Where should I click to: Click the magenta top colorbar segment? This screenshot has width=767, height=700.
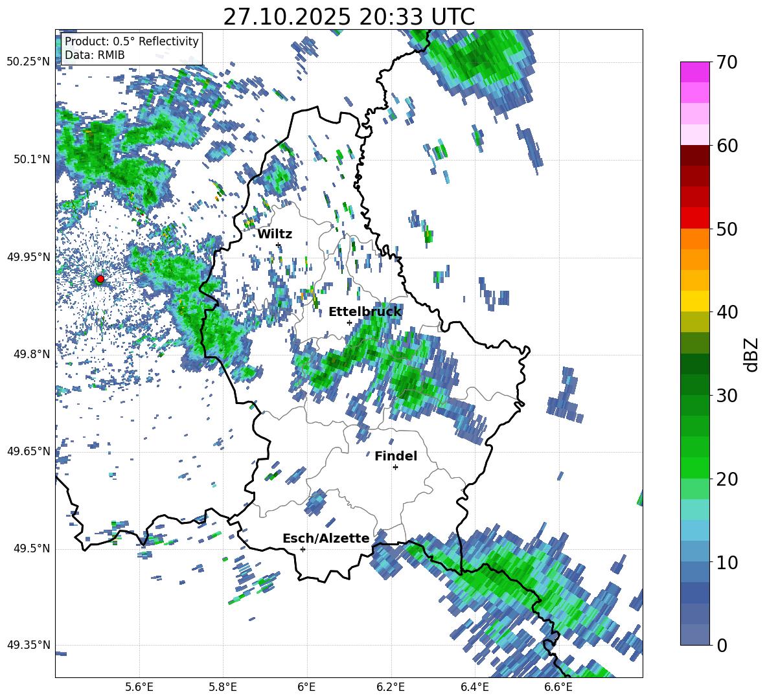tap(694, 72)
